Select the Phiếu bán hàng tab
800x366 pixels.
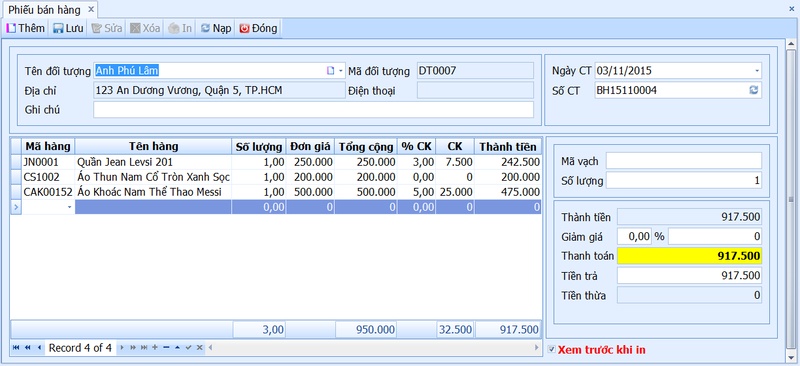44,10
